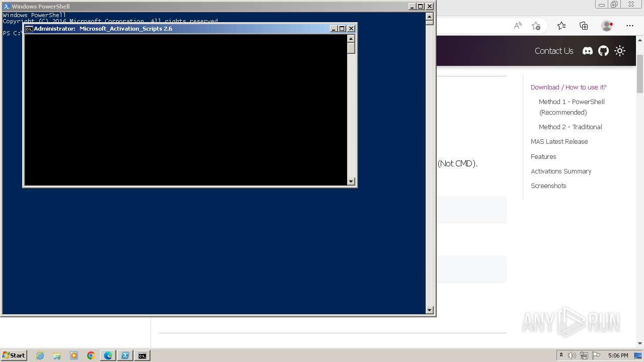Viewport: 644px width, 362px height.
Task: Close the Edge browser window
Action: [x=631, y=5]
